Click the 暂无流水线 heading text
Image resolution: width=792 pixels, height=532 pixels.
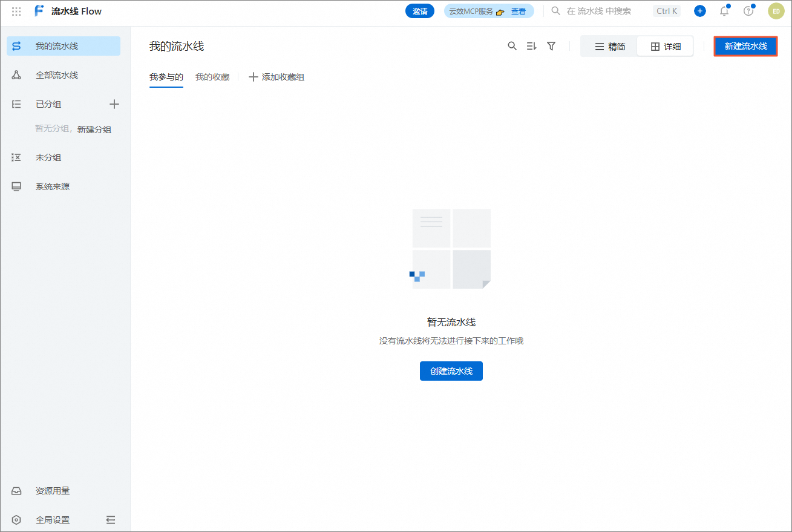pos(451,322)
